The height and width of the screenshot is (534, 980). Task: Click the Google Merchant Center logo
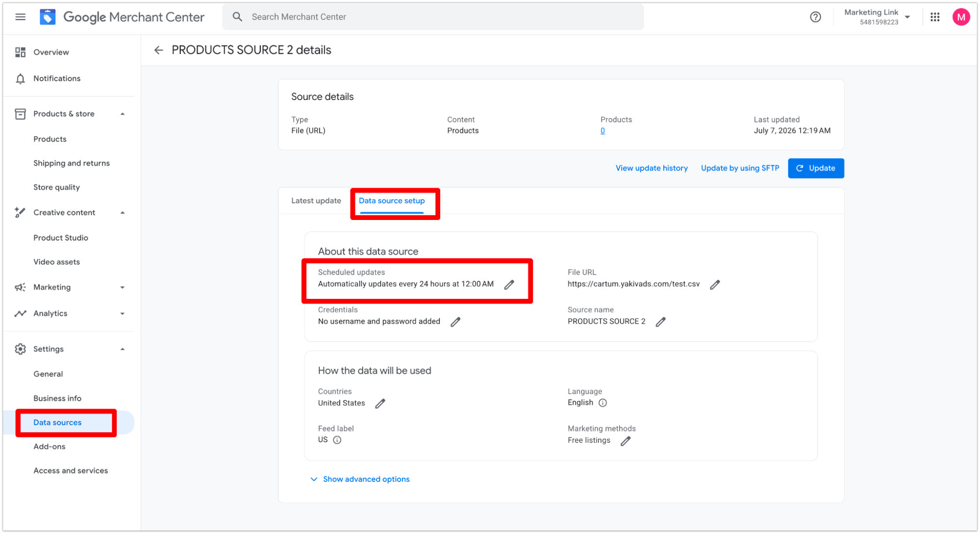[x=122, y=17]
